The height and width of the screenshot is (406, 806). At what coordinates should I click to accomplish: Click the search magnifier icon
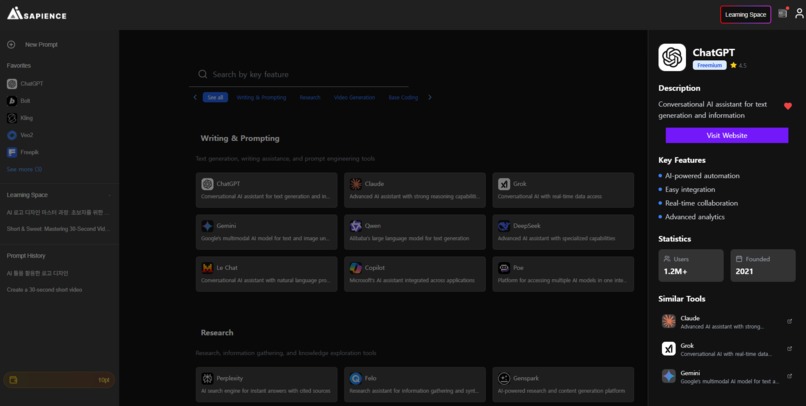coord(203,75)
